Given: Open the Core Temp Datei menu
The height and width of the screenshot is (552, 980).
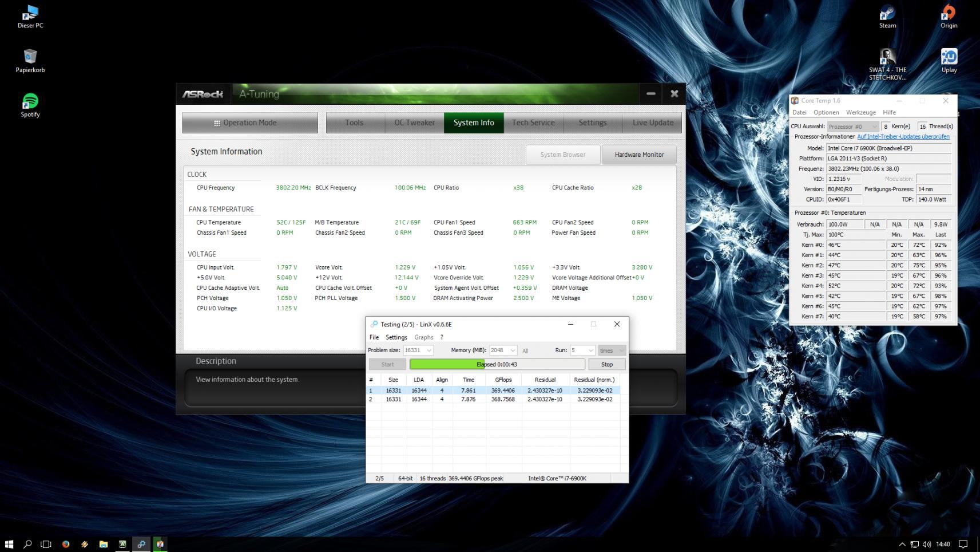Looking at the screenshot, I should pos(799,112).
